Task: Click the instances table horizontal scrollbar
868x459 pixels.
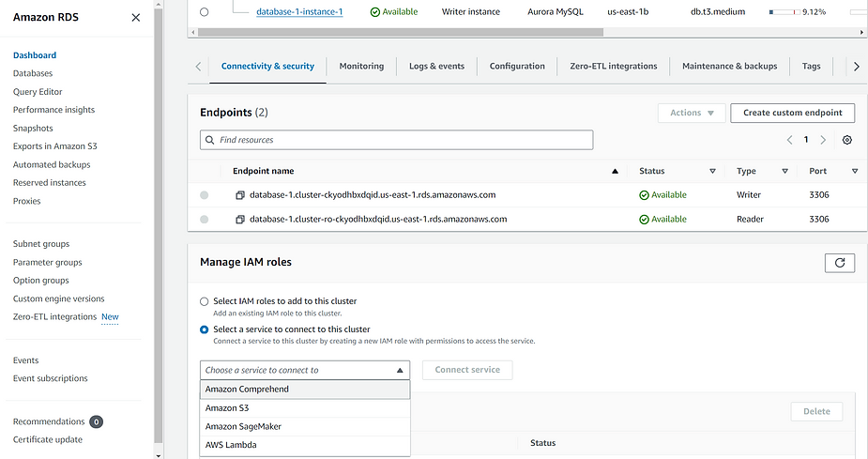Action: 401,32
